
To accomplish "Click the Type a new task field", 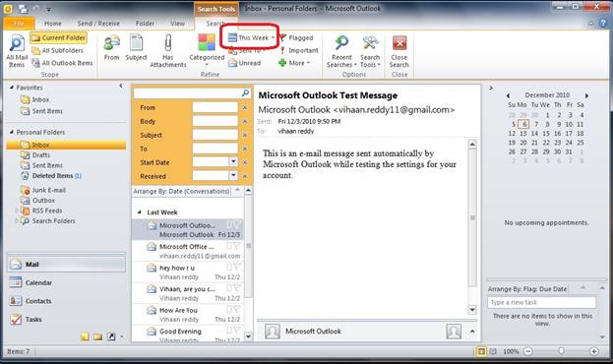I will (x=541, y=302).
